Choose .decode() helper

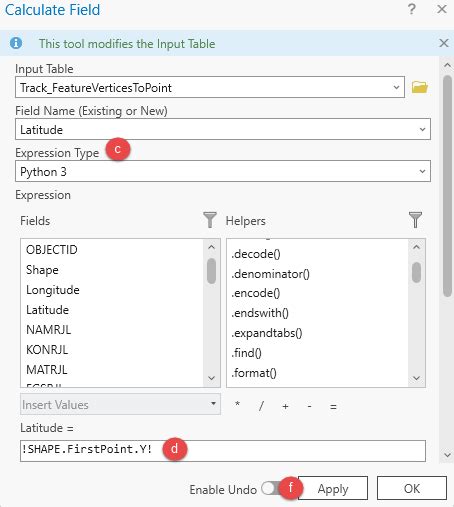point(256,254)
